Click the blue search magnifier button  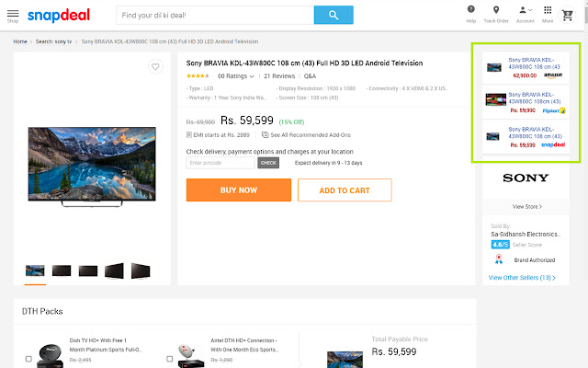pyautogui.click(x=333, y=16)
